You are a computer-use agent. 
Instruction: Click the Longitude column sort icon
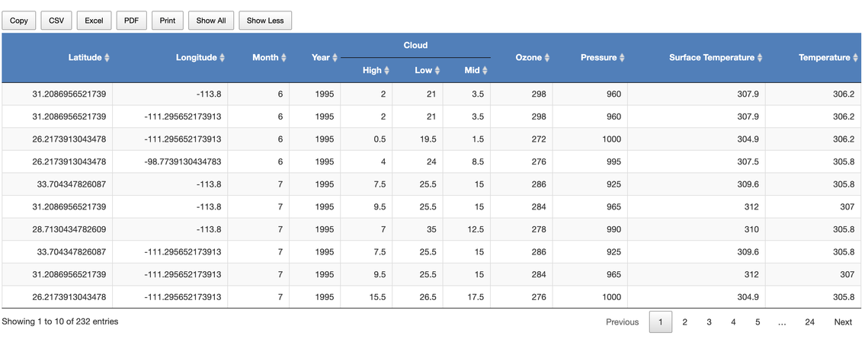point(222,58)
